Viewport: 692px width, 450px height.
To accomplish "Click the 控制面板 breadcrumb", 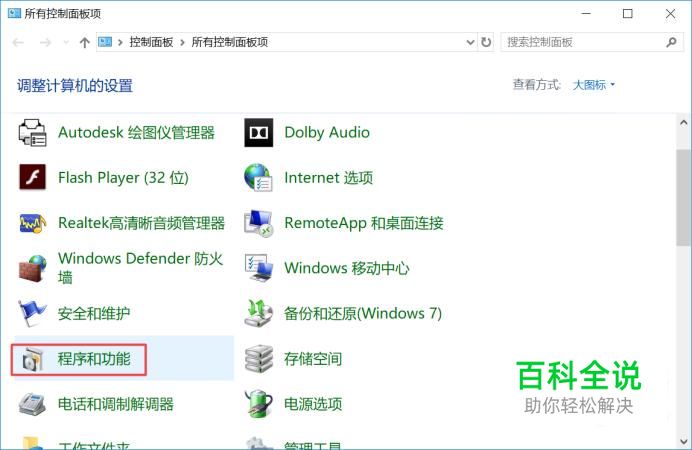I will click(151, 42).
